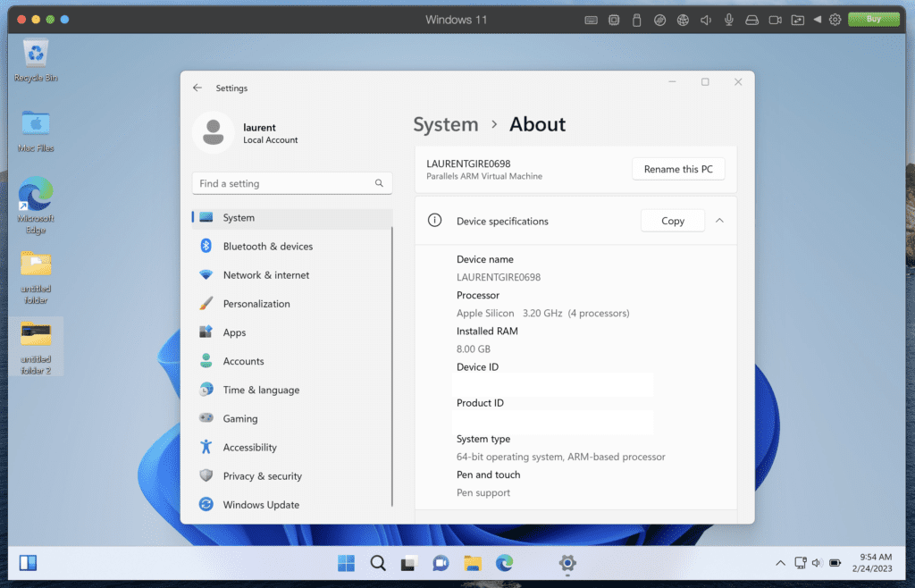
Task: Open Task View on the taskbar
Action: click(x=409, y=563)
